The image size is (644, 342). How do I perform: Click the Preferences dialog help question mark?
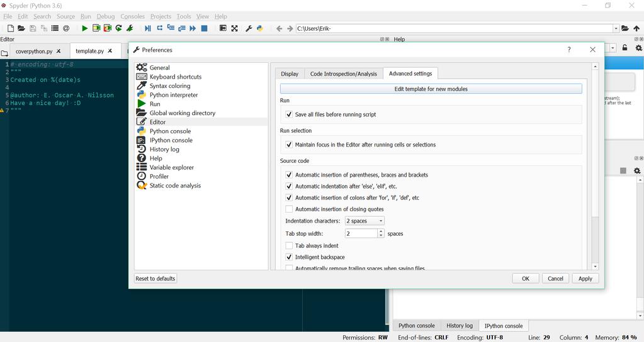(569, 50)
